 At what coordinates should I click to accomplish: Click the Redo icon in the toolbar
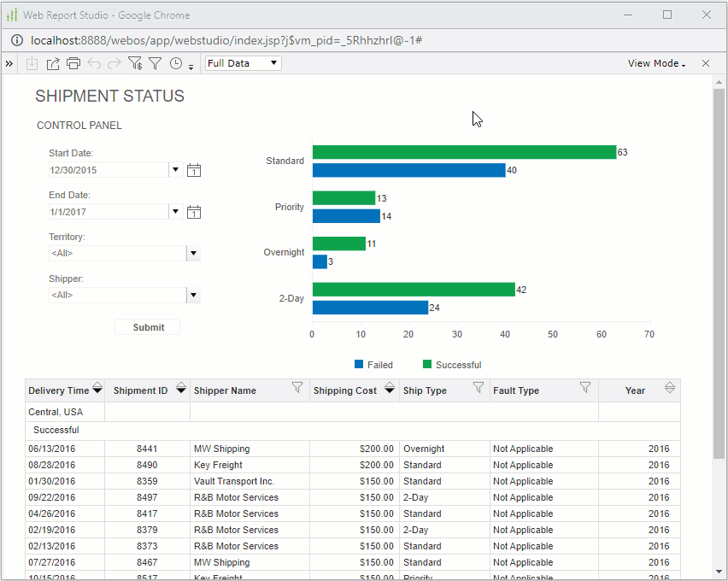114,63
